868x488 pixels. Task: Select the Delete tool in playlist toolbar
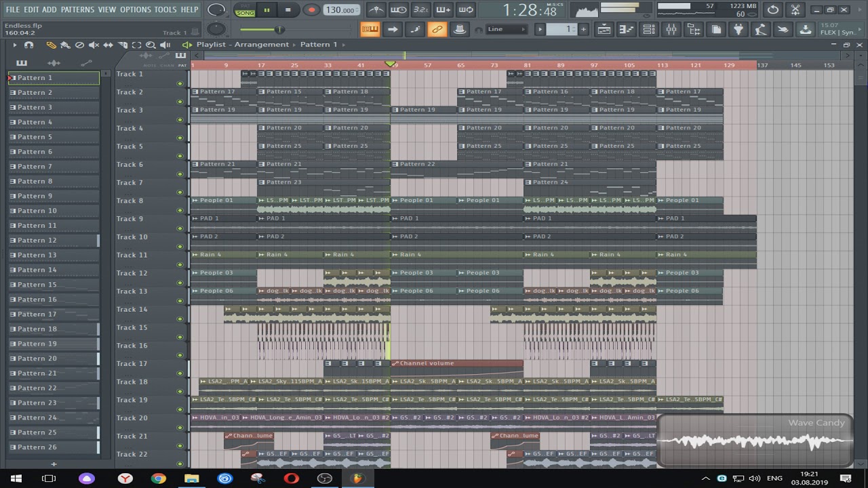79,45
